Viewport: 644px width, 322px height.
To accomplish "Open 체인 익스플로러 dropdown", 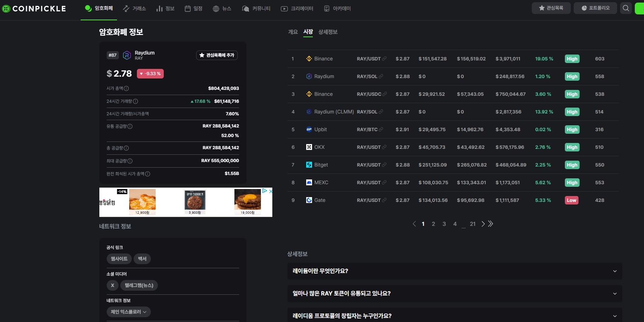I will [129, 312].
